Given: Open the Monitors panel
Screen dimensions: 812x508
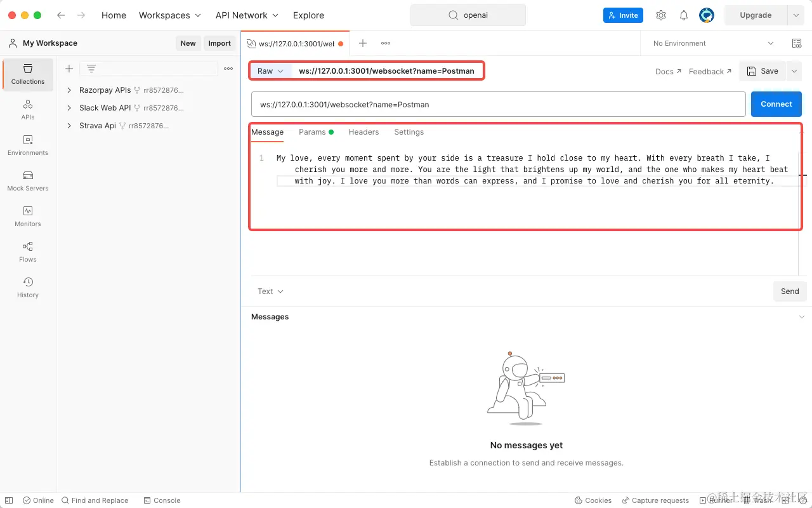Looking at the screenshot, I should 27,216.
